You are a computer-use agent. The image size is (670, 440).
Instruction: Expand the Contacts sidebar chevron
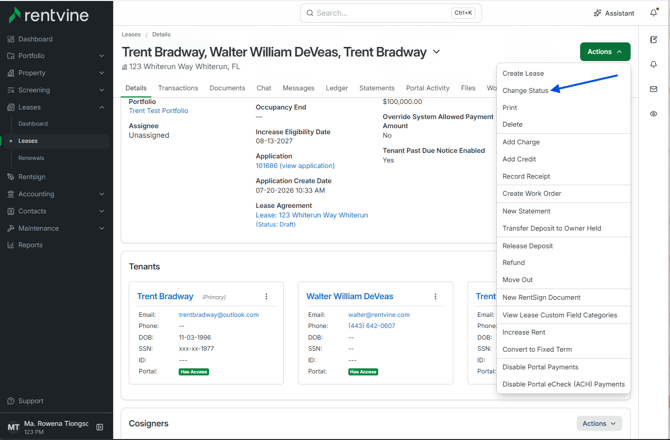102,211
